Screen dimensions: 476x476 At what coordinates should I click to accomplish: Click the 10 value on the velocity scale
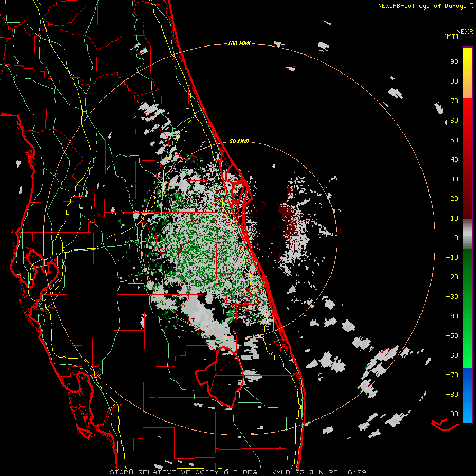pyautogui.click(x=454, y=218)
